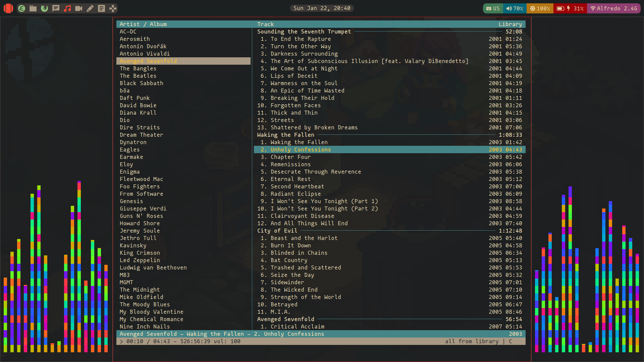The height and width of the screenshot is (362, 644).
Task: Click the game controller icon
Action: click(x=113, y=8)
